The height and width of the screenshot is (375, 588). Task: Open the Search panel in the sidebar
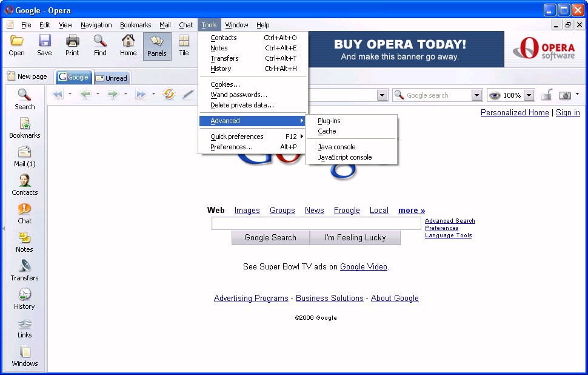coord(25,100)
